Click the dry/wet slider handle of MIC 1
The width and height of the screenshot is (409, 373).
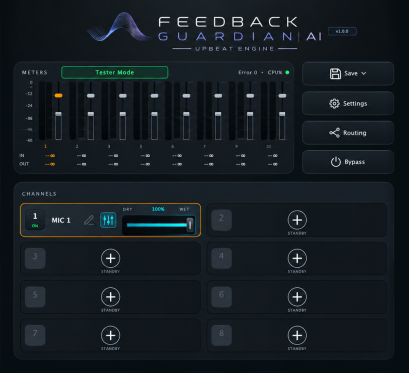click(190, 224)
